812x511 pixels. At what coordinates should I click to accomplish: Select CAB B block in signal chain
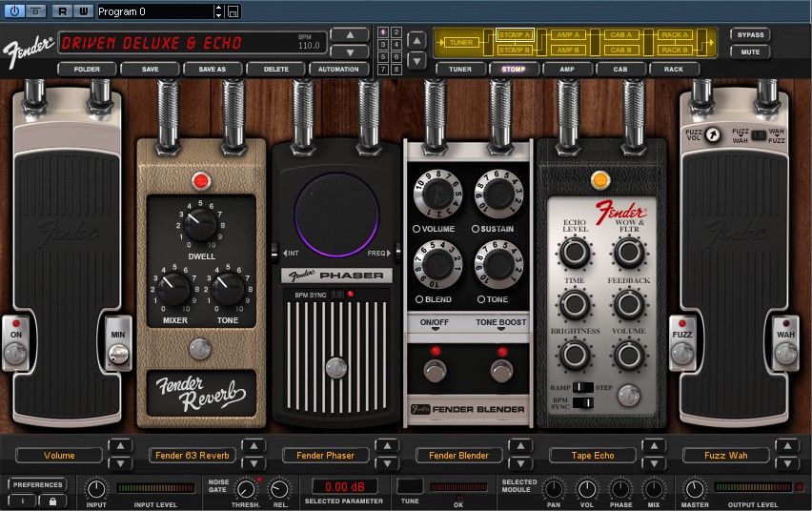[x=620, y=50]
